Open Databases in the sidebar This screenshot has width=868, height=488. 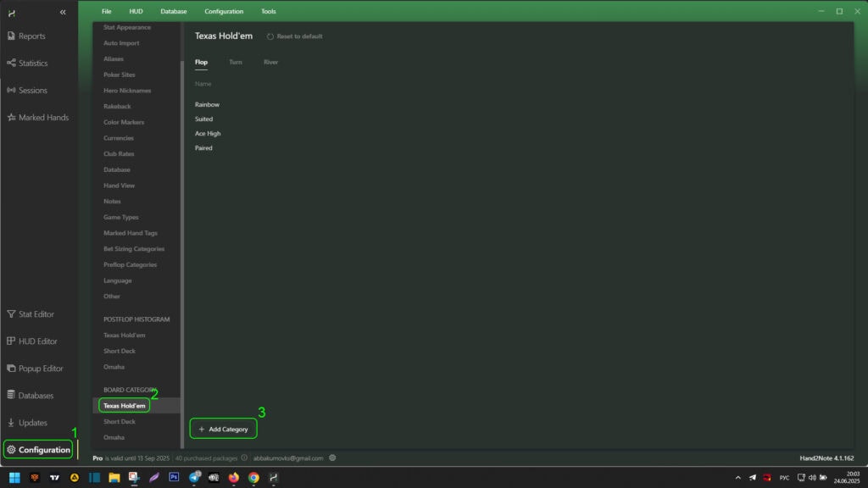click(x=30, y=395)
